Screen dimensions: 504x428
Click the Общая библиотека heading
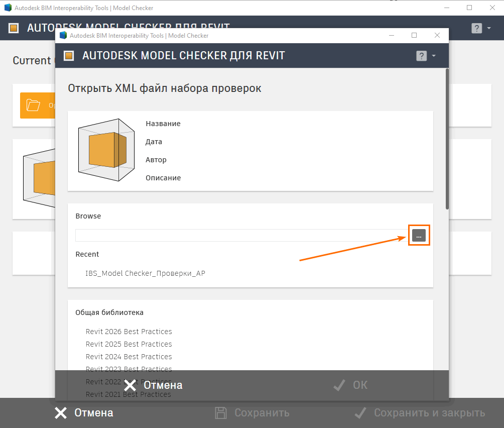coord(109,312)
